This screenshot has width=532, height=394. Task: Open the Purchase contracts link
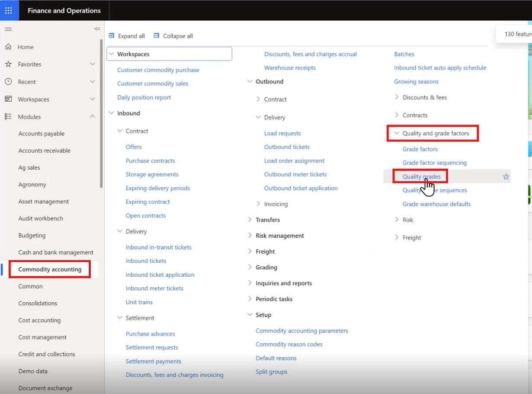150,160
